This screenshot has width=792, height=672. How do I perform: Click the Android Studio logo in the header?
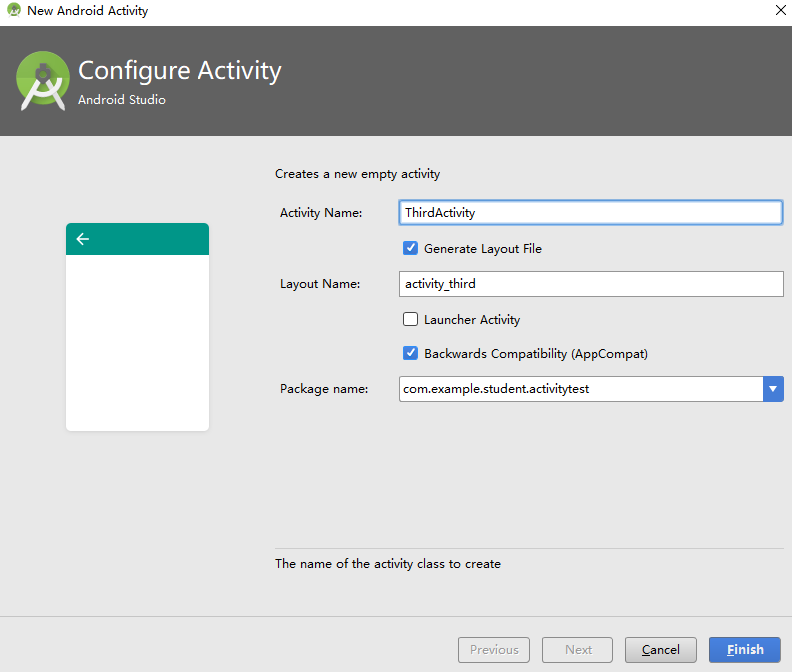(x=42, y=80)
